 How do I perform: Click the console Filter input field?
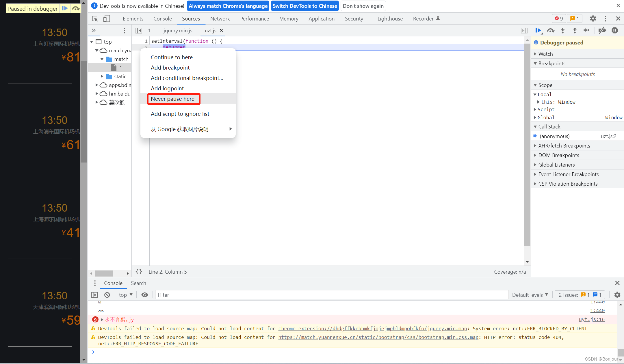[332, 295]
